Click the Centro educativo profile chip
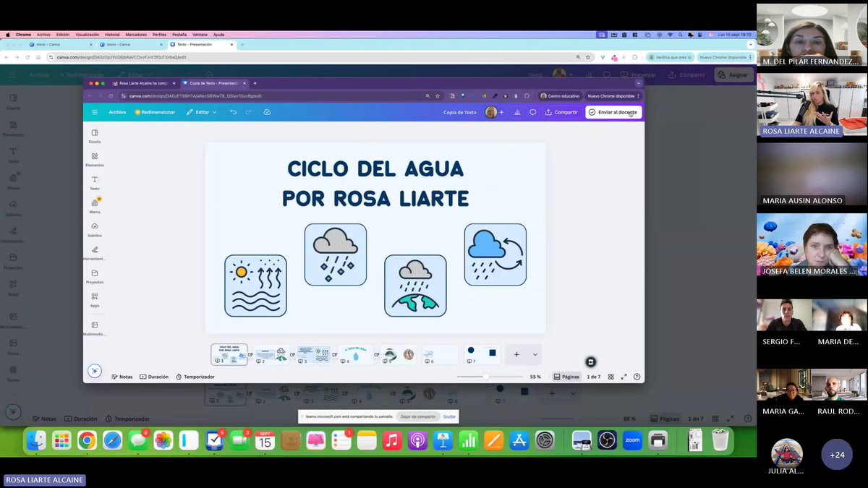 tap(561, 95)
